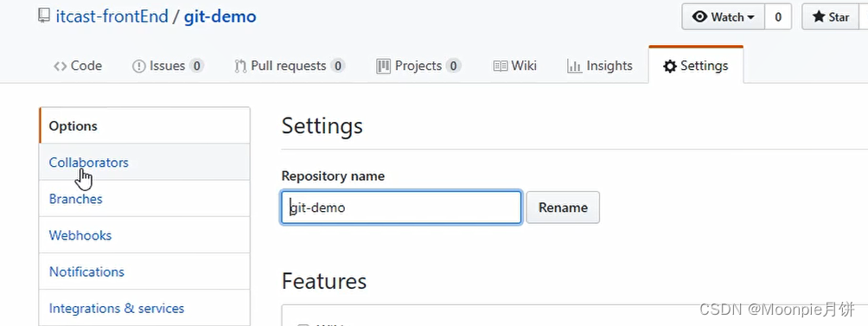Click the code brackets icon in the Code tab
Screen dimensions: 868x326
coord(61,67)
